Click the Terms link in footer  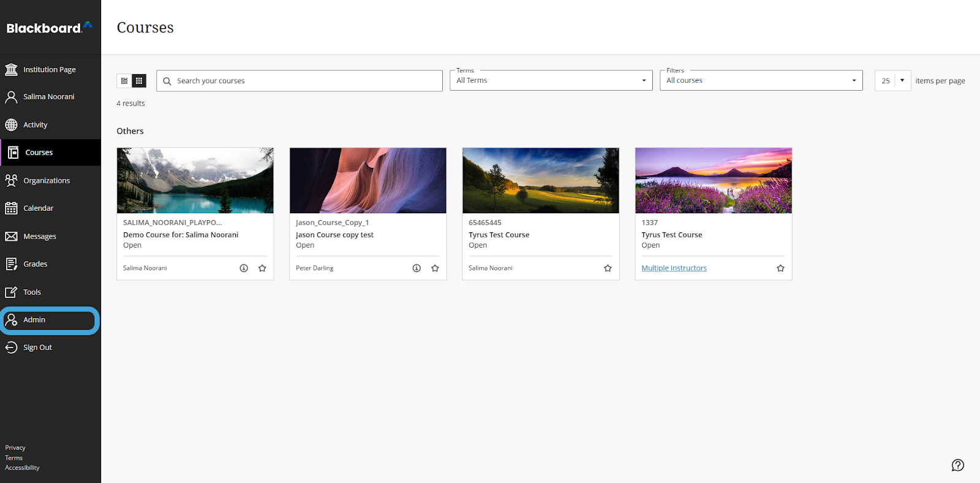tap(14, 458)
